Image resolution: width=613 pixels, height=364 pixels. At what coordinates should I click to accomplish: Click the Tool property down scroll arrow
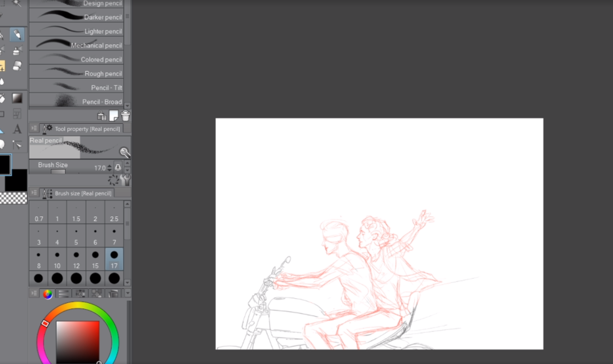(128, 170)
